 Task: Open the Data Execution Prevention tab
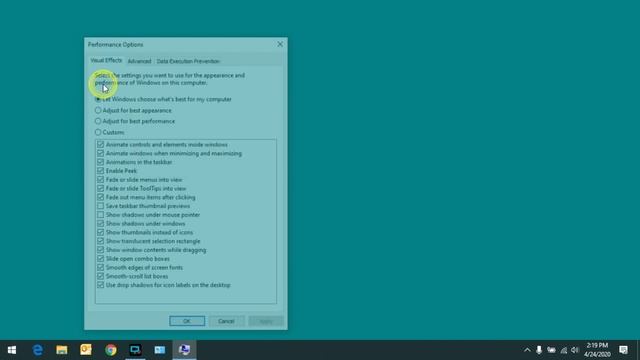188,61
